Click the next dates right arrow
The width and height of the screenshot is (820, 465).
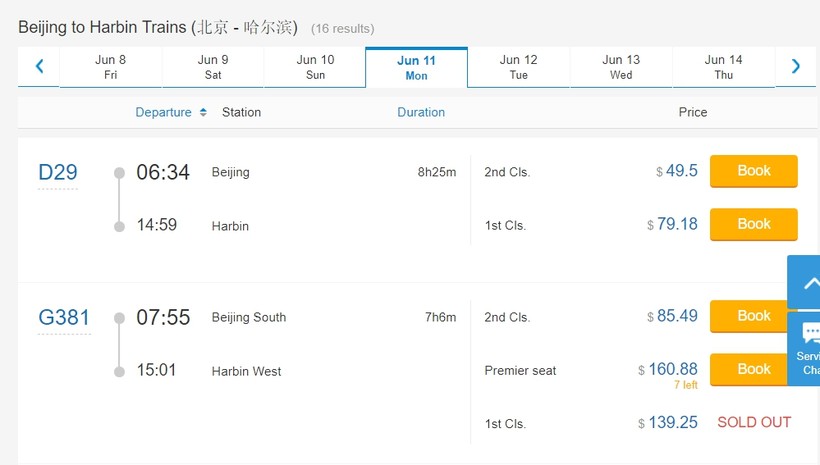(x=796, y=67)
